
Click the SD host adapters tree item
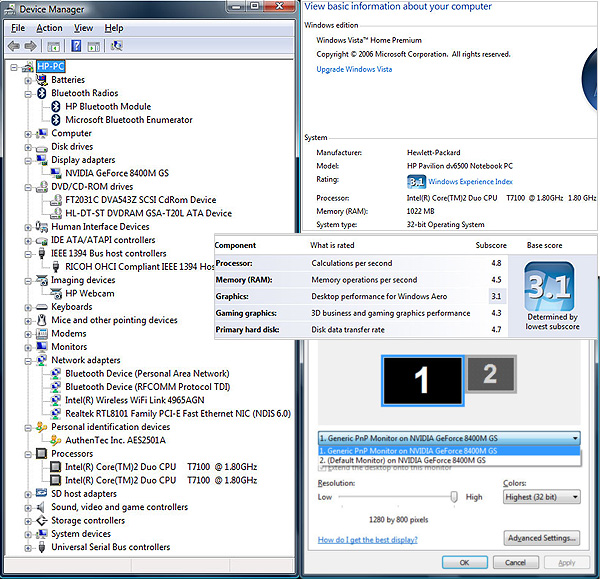84,494
